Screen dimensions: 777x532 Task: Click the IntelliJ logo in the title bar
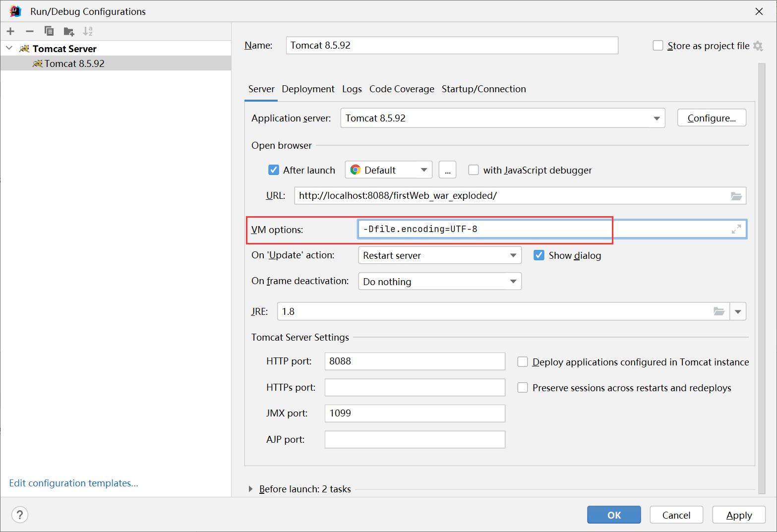coord(16,11)
